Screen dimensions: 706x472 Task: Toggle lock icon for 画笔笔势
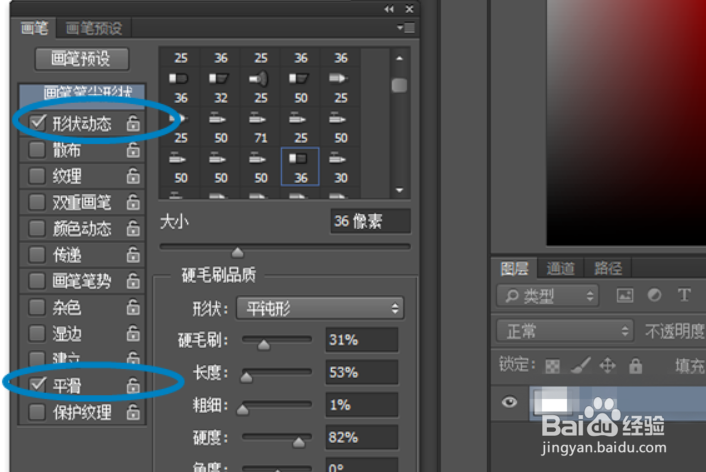coord(133,281)
